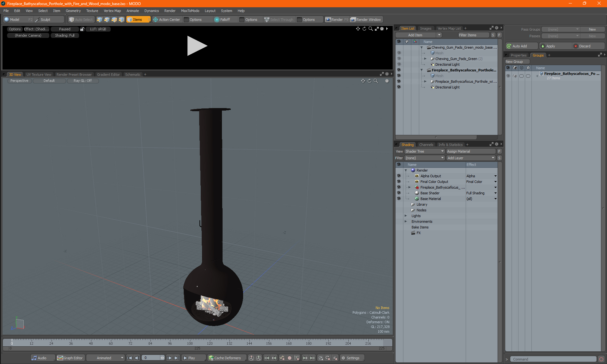
Task: Open 3D viewport gear settings
Action: pos(387,81)
